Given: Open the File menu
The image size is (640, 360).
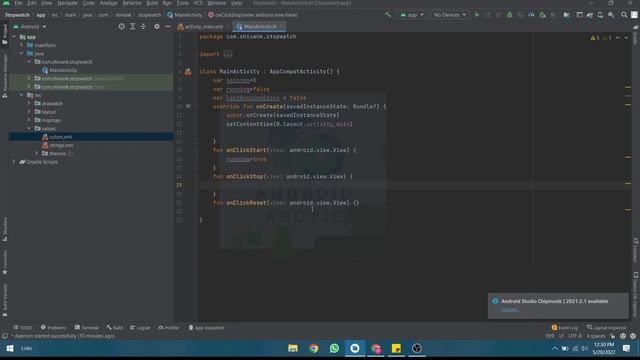Looking at the screenshot, I should click(18, 3).
